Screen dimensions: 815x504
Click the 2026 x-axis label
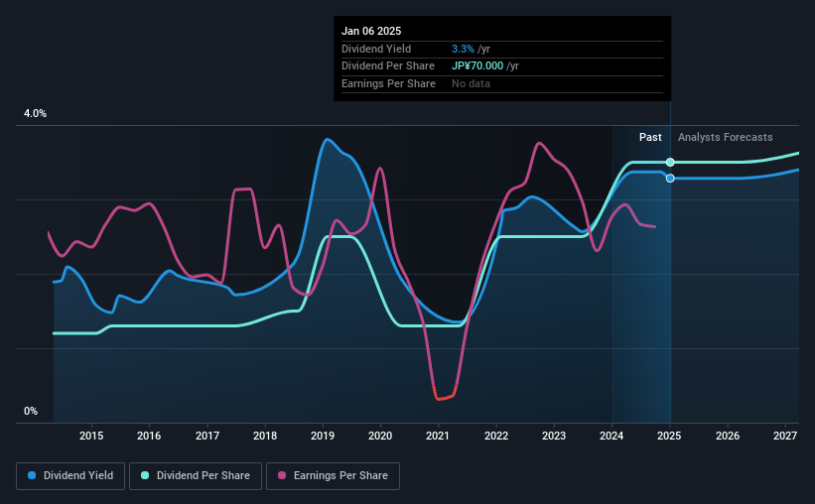(x=728, y=436)
